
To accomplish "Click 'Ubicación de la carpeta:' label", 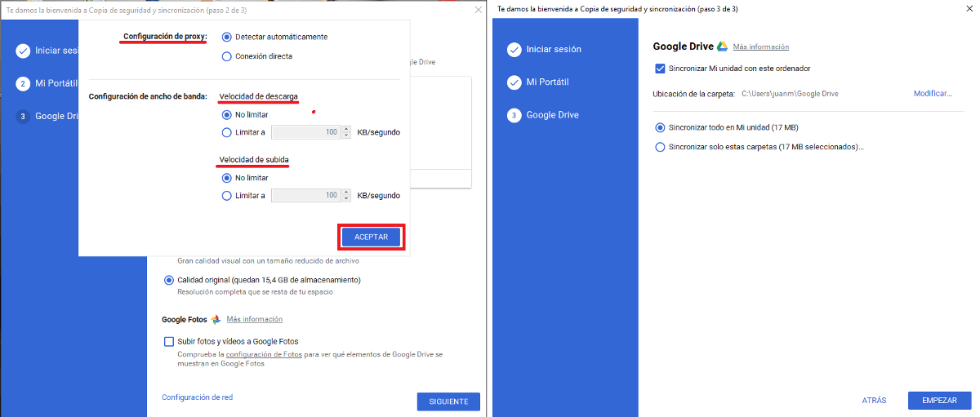I will (x=694, y=94).
